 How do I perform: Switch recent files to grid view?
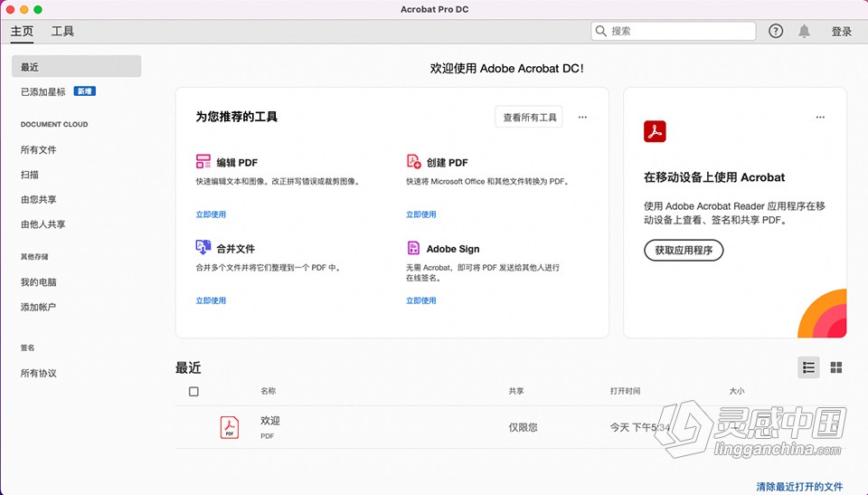[835, 367]
